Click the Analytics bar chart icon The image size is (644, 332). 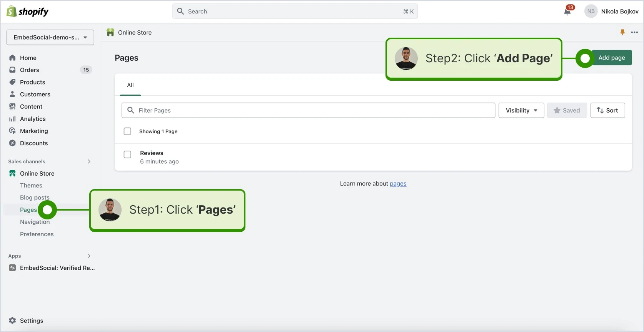(12, 119)
